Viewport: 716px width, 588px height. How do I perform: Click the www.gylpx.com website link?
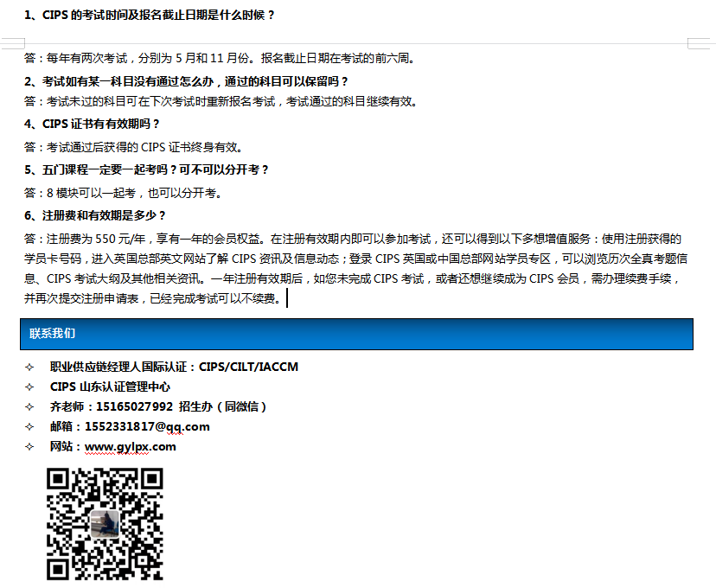pos(130,446)
